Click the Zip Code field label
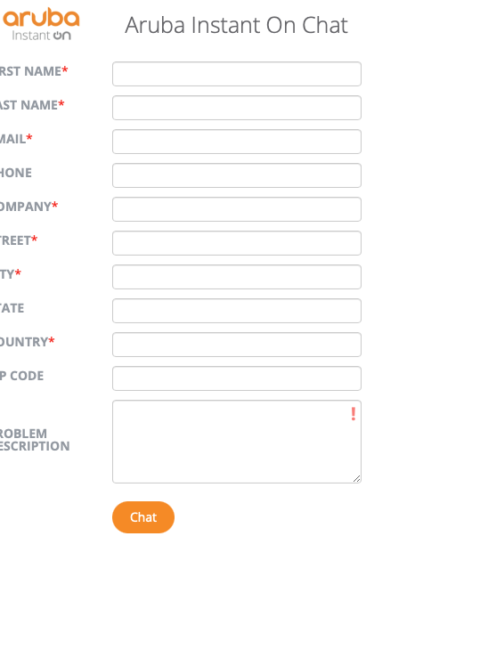Image resolution: width=480 pixels, height=650 pixels. (22, 376)
